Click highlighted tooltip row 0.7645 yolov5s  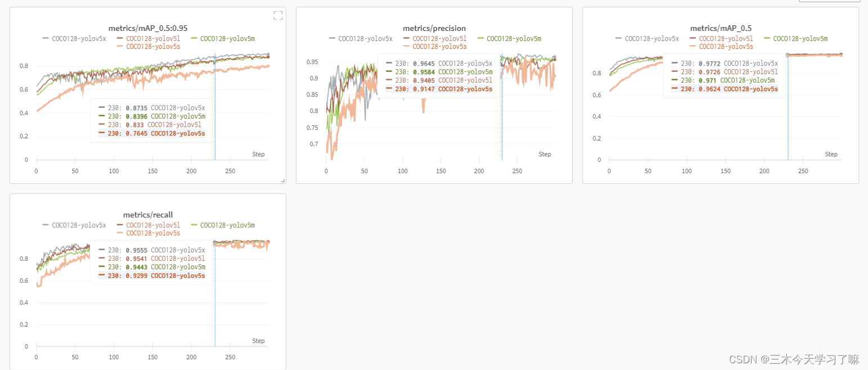click(151, 133)
